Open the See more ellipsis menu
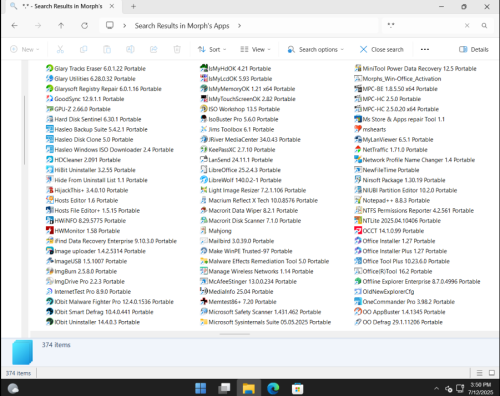 425,49
